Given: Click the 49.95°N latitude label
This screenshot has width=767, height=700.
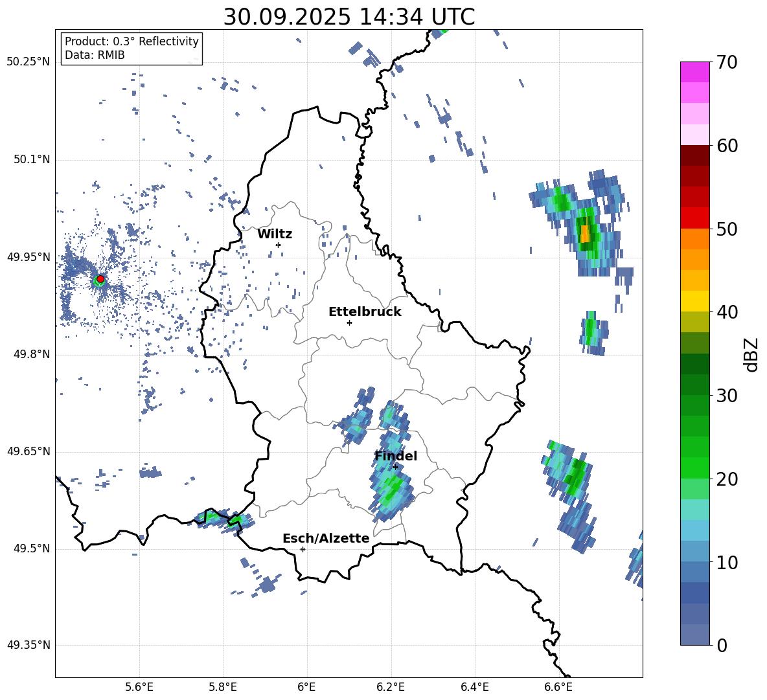Looking at the screenshot, I should coord(29,257).
